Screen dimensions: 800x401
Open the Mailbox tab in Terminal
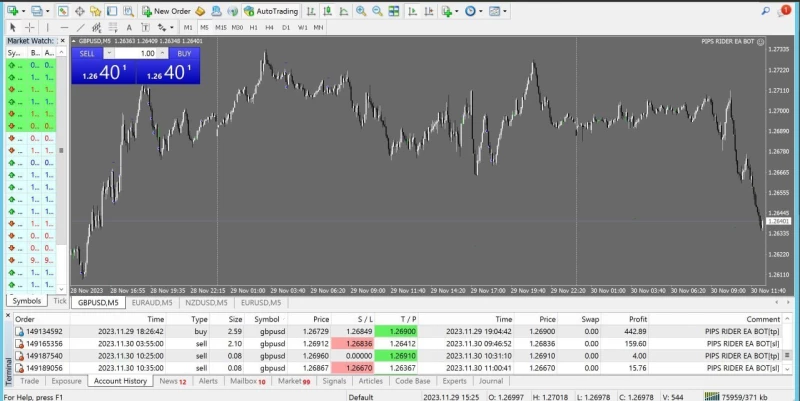pos(247,381)
